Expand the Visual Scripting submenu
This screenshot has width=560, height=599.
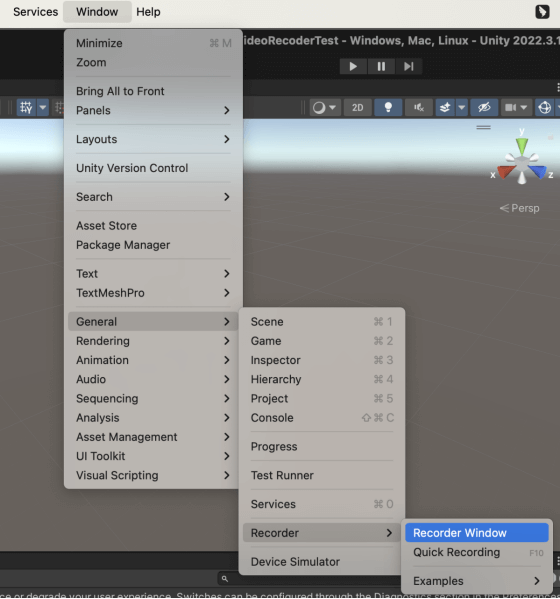pyautogui.click(x=153, y=476)
